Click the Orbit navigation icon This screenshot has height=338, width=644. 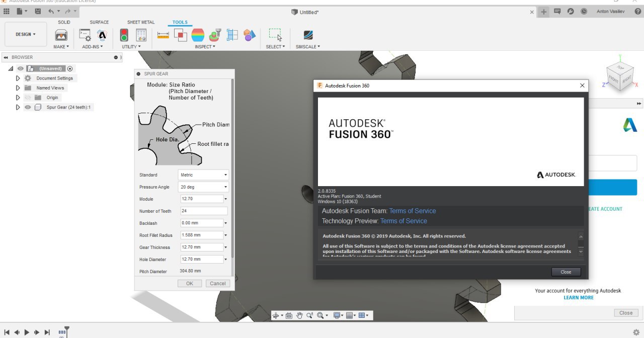tap(277, 315)
